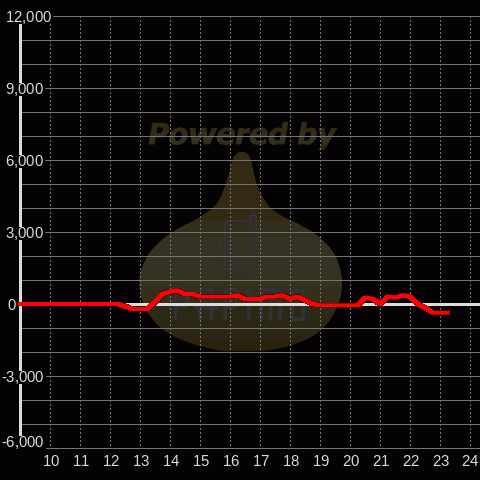Click hour 24 on x-axis
Screen dimensions: 480x480
[x=470, y=461]
